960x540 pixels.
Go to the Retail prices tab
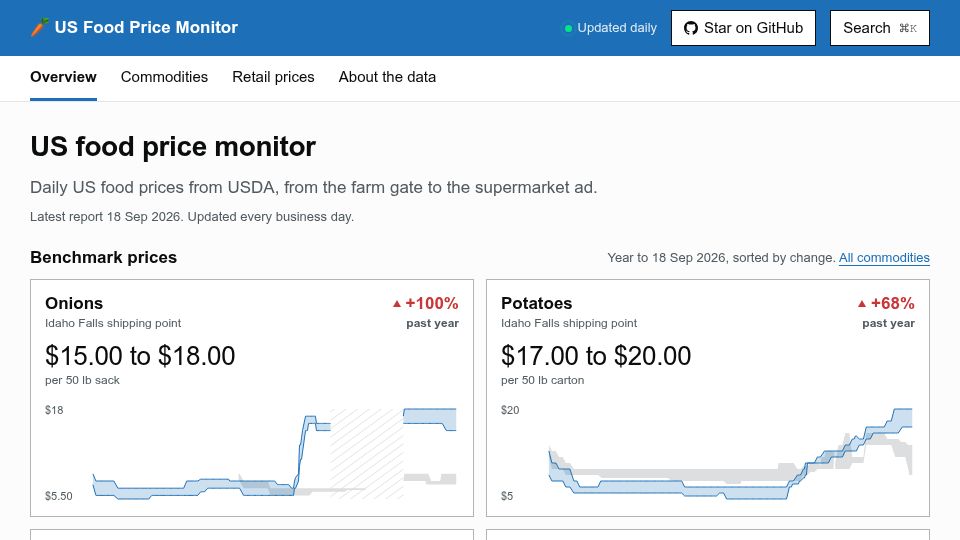[273, 77]
